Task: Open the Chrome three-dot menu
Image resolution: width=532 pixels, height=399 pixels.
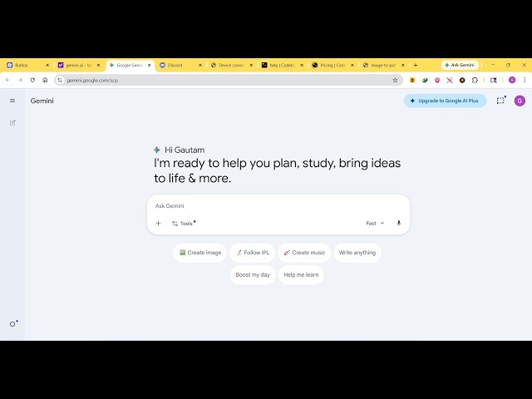Action: point(525,81)
